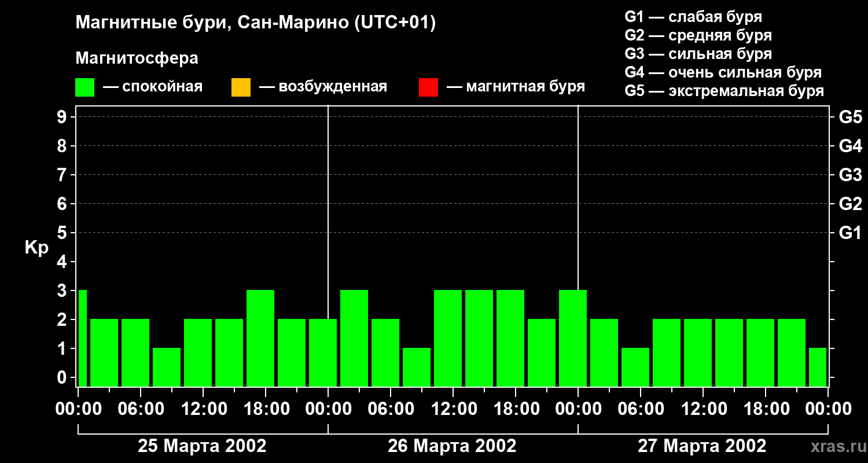This screenshot has height=463, width=868.
Task: Click the '12:00' time label for 26 Марта
Action: [453, 409]
